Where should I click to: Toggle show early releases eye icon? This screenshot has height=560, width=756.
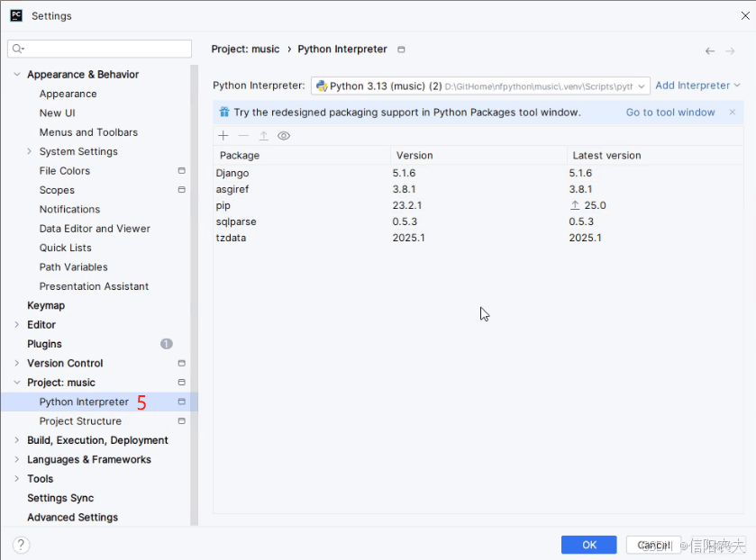tap(284, 136)
